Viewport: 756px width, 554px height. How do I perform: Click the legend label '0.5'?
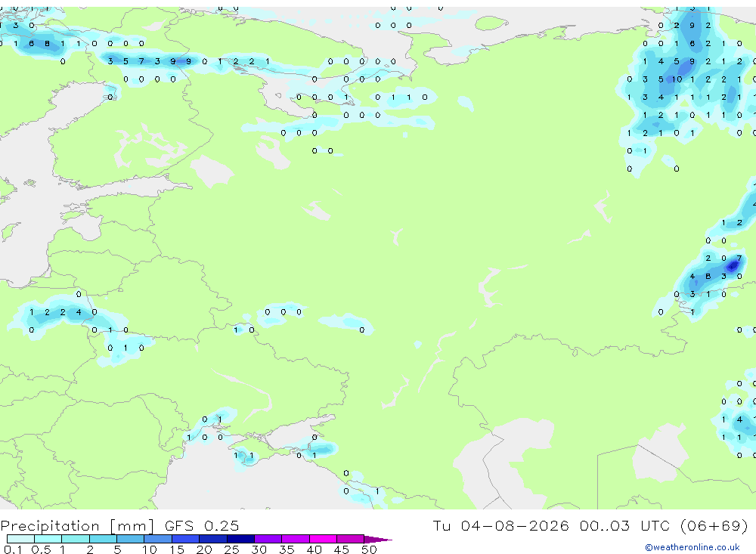point(41,549)
